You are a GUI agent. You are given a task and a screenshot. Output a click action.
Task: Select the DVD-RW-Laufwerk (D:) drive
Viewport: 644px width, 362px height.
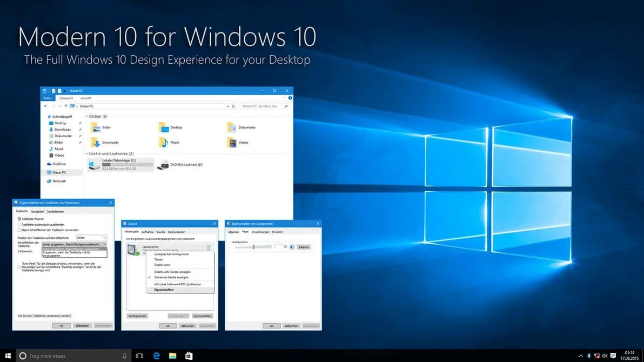pos(180,165)
